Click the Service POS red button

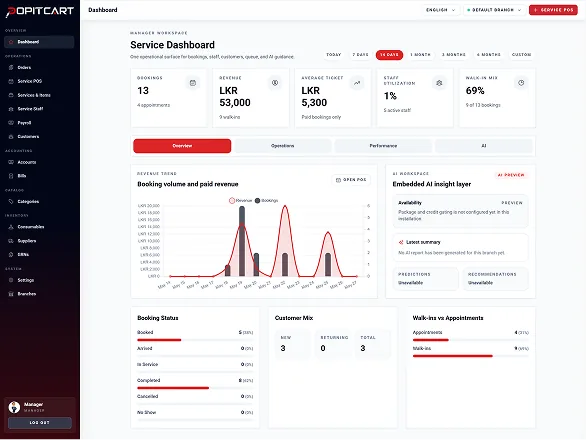(x=553, y=10)
